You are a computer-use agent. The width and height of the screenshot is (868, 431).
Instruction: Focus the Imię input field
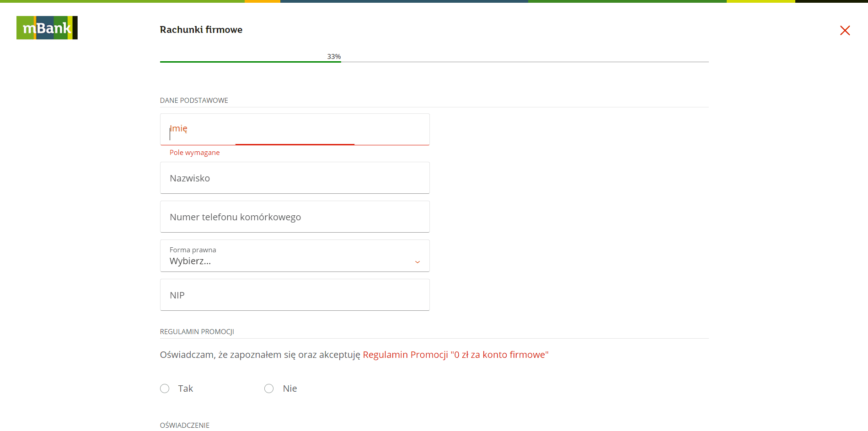(295, 129)
